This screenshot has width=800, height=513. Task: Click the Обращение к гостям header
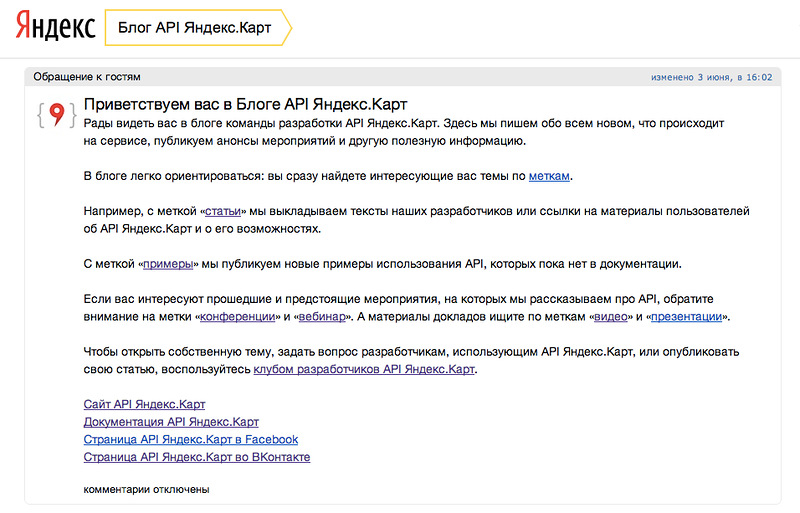87,77
